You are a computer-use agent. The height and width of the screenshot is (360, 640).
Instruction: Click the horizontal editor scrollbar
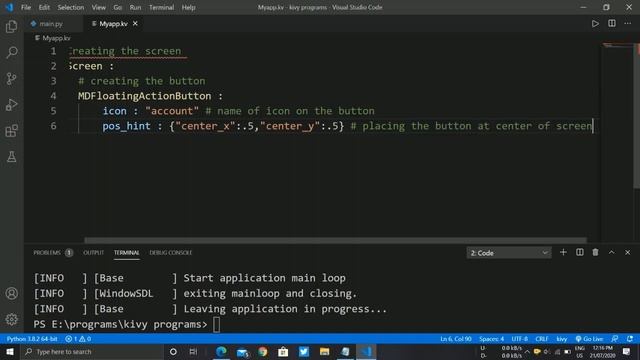pos(336,240)
